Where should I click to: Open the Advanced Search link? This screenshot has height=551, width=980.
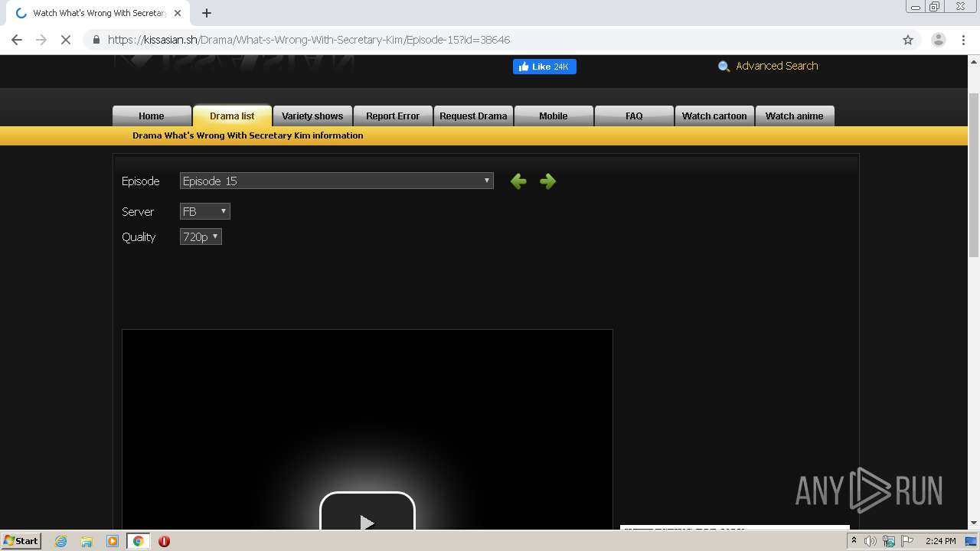776,66
